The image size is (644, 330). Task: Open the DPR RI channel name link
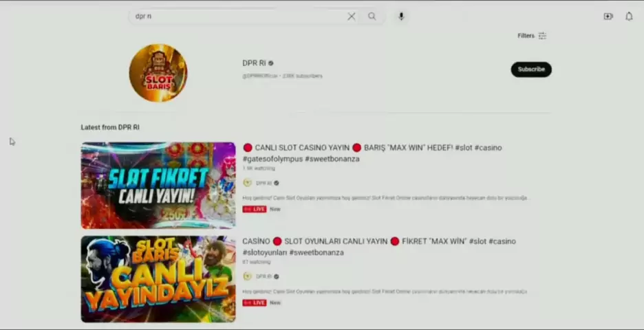coord(254,63)
